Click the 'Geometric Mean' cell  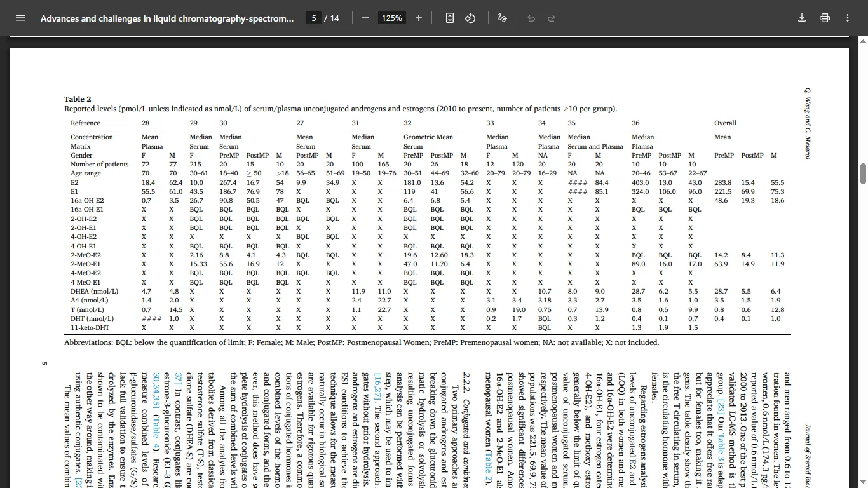click(x=428, y=137)
